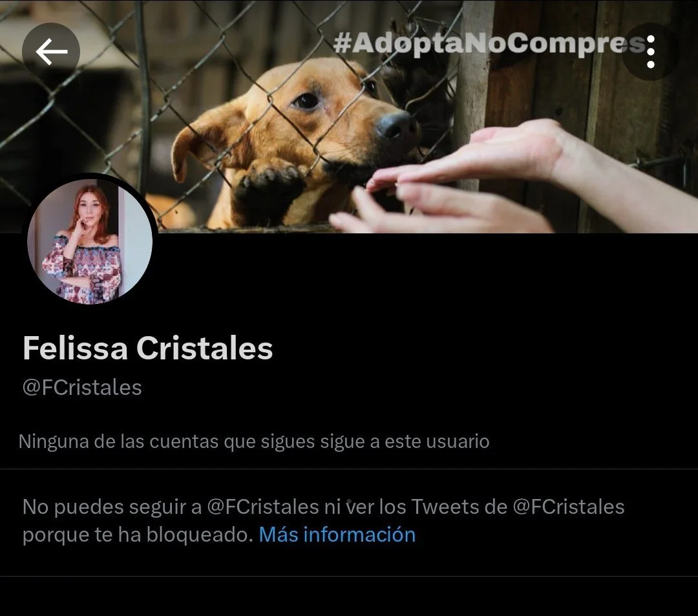Go back using the left arrow icon
The image size is (698, 616).
click(51, 52)
